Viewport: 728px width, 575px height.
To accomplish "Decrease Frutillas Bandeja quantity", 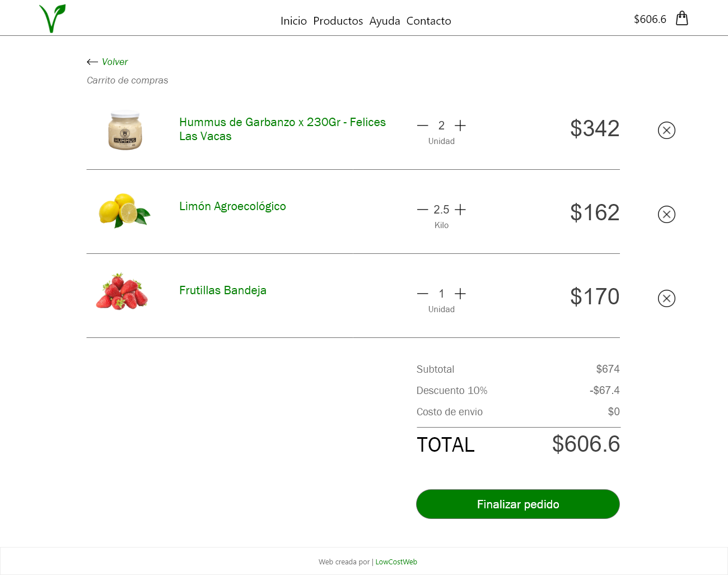I will (x=423, y=294).
